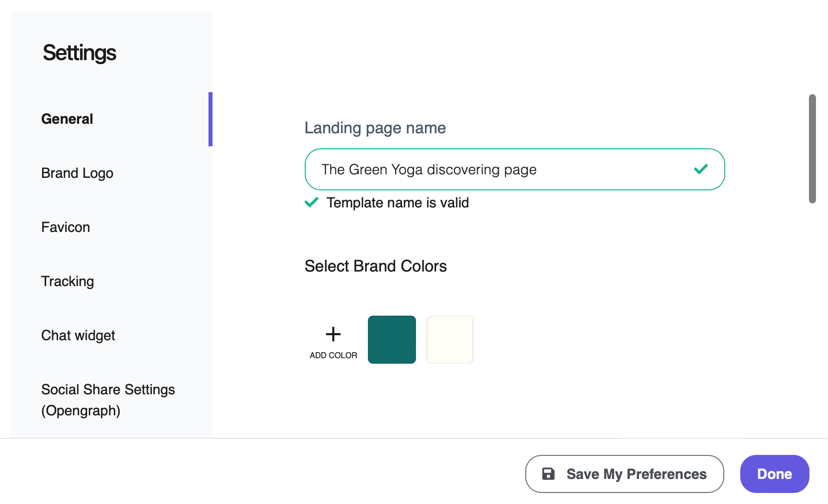Open Social Share Settings (Opengraph)
The image size is (828, 504).
click(x=108, y=400)
